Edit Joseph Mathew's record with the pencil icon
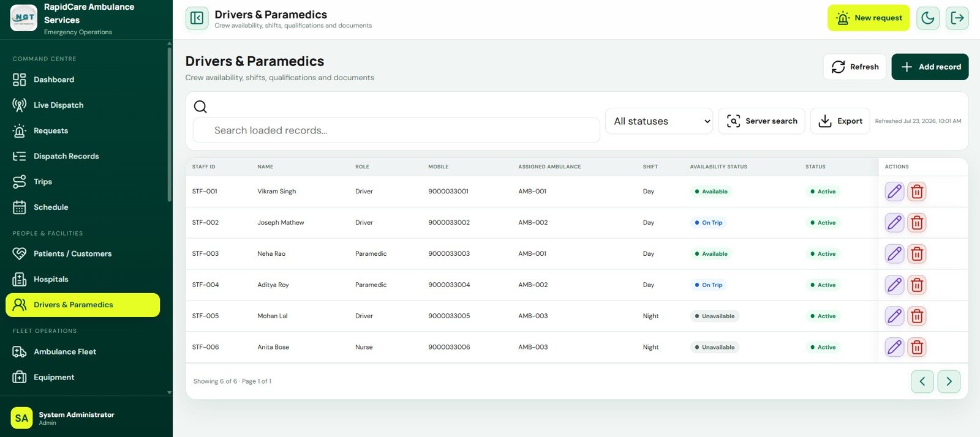980x437 pixels. pos(894,223)
